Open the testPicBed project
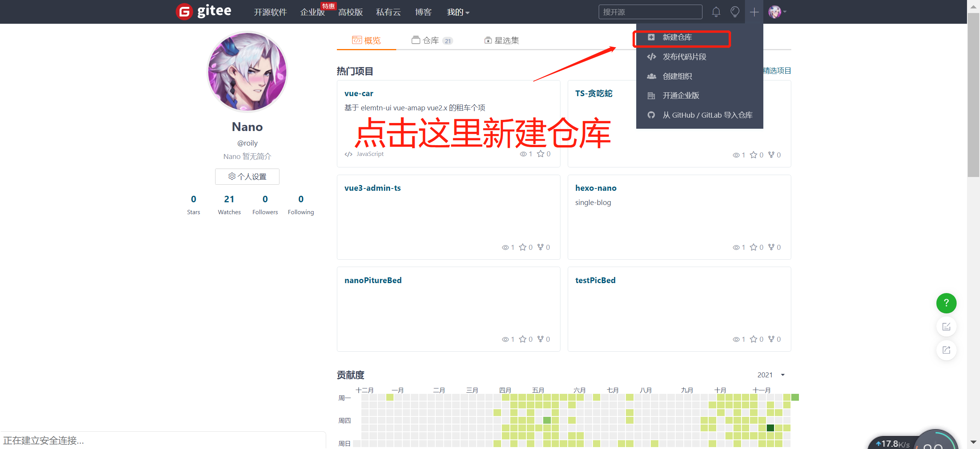This screenshot has height=449, width=980. coord(595,280)
